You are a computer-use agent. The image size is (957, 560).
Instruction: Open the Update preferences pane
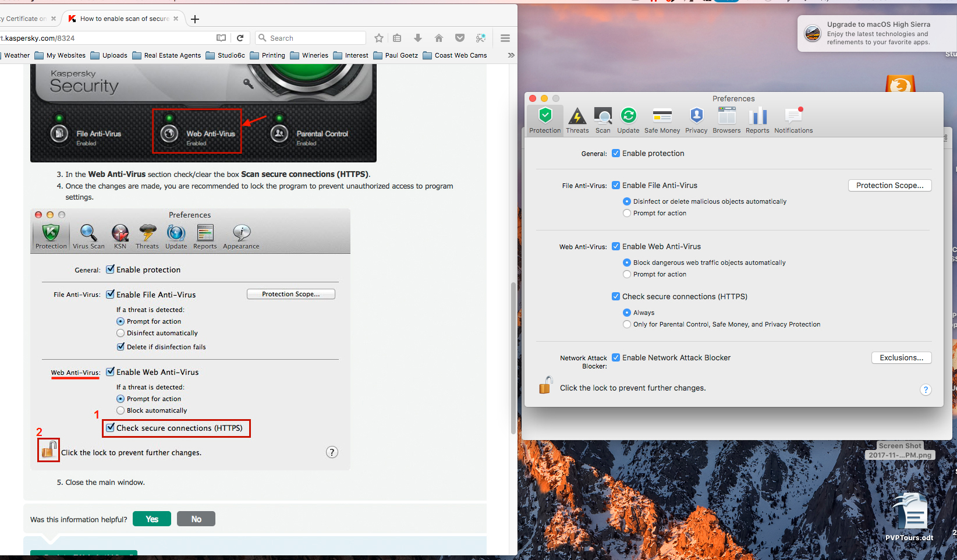[x=628, y=120]
